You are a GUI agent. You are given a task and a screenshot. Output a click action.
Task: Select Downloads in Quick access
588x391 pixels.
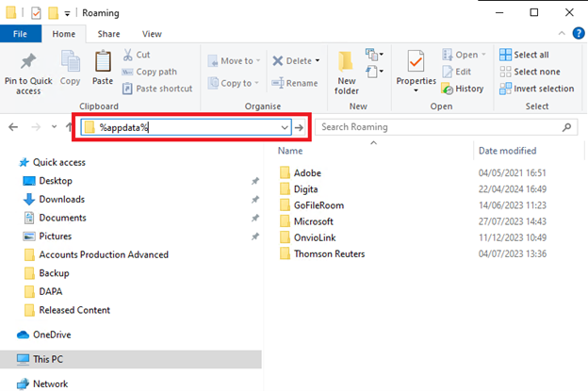click(61, 199)
